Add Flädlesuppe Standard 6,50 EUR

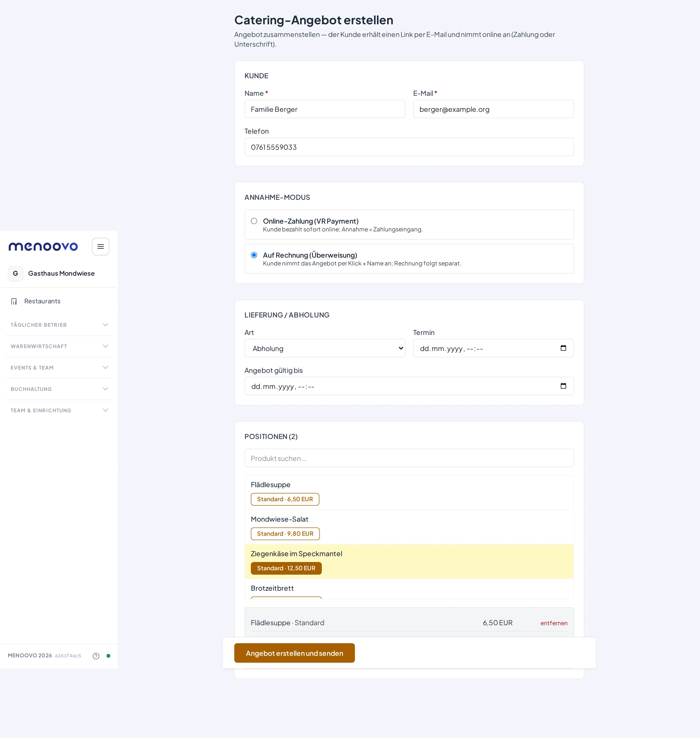tap(285, 499)
